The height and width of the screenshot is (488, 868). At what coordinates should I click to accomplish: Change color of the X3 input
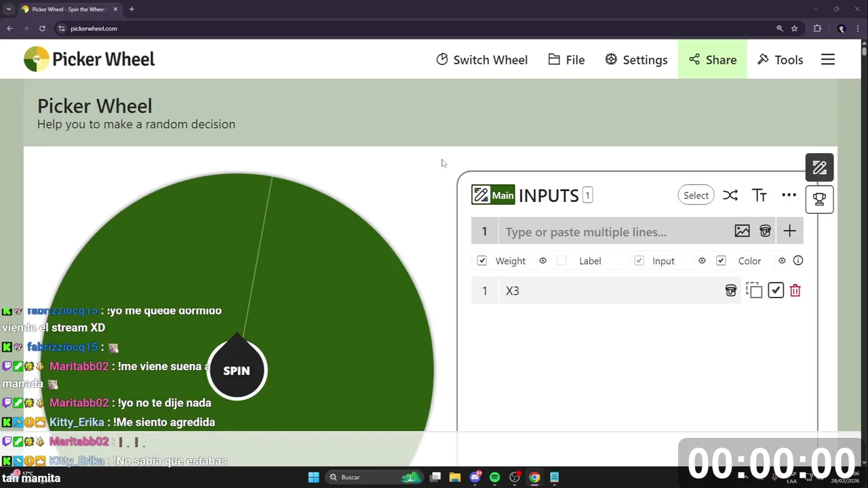click(x=731, y=290)
